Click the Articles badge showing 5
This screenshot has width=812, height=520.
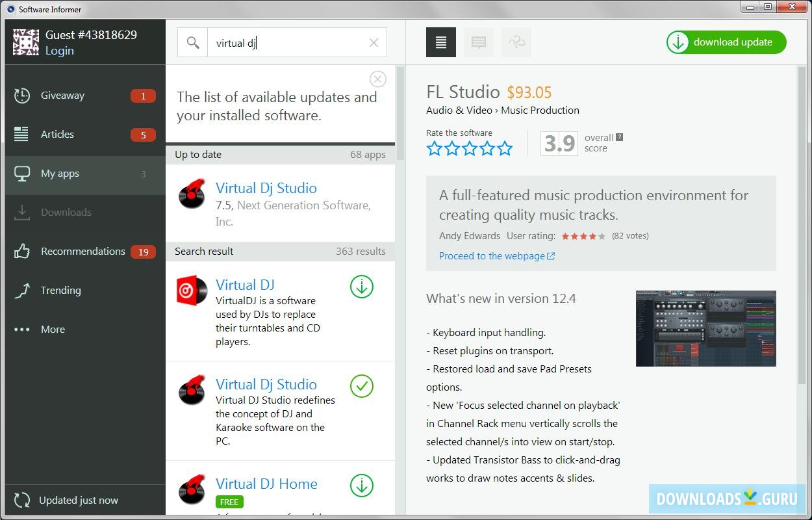(143, 135)
